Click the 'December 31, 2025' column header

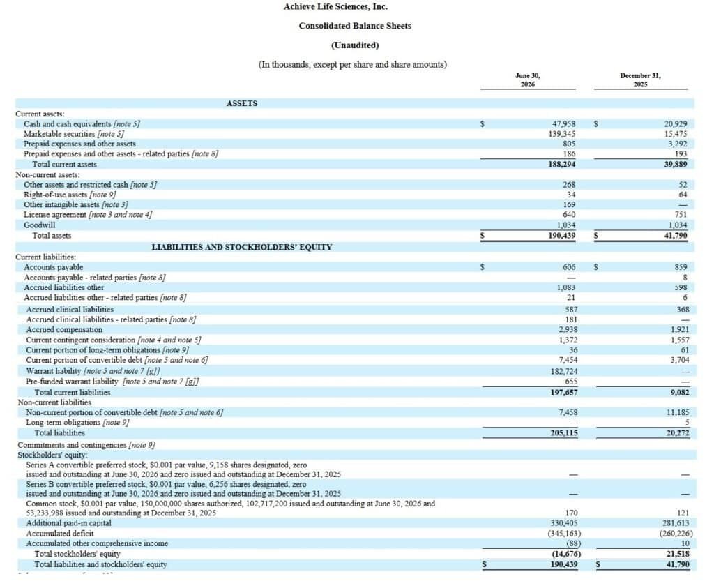[640, 80]
